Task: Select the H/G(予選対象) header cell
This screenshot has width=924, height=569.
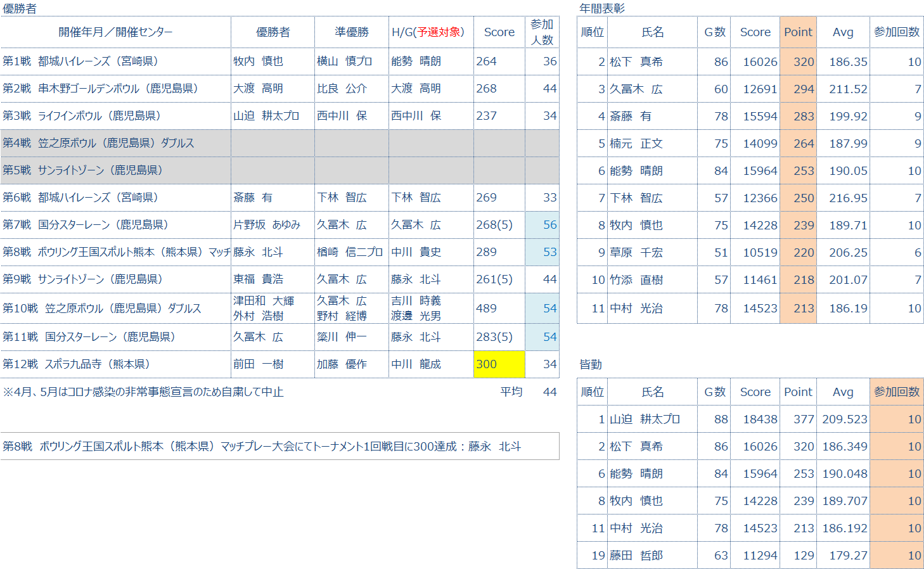Action: [x=431, y=32]
